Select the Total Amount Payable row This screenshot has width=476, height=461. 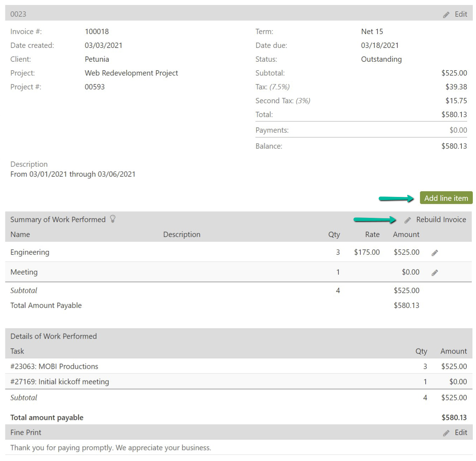click(46, 305)
